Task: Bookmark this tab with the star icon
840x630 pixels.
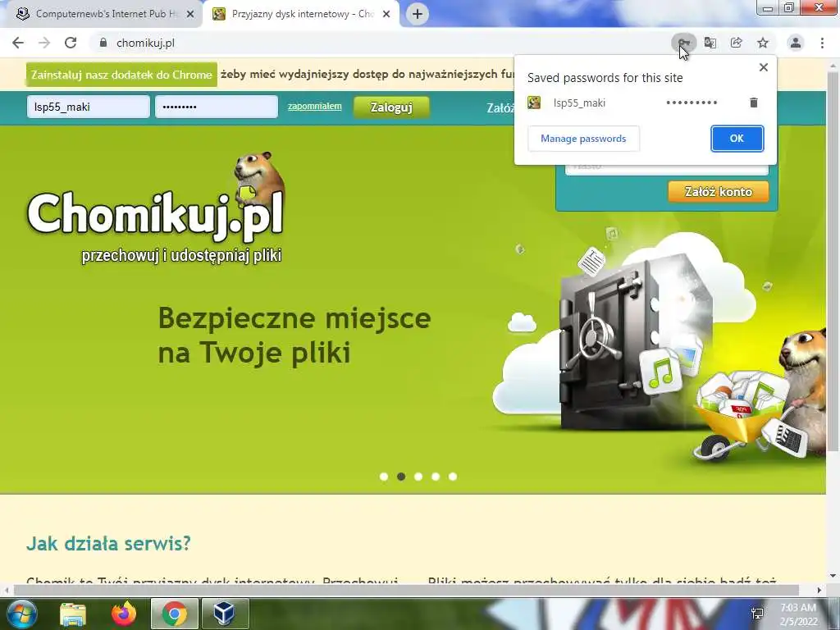Action: coord(763,43)
